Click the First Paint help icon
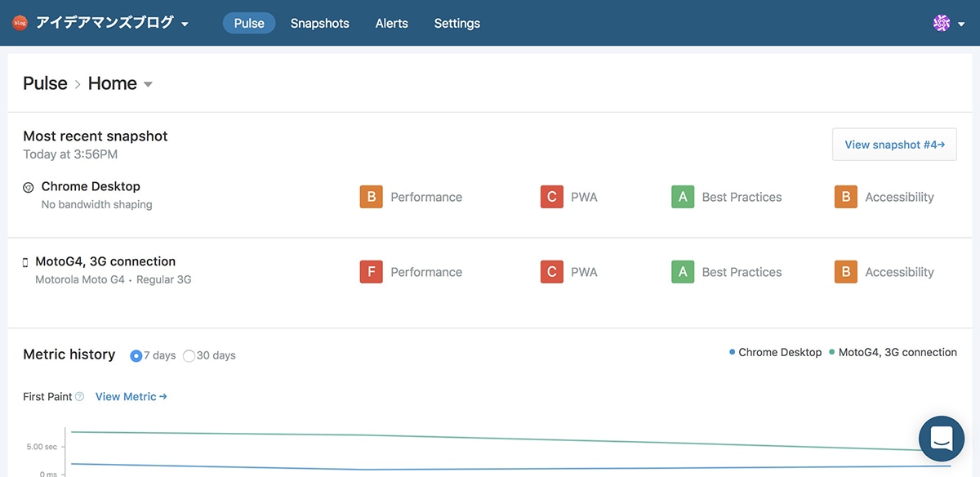The height and width of the screenshot is (477, 980). 79,397
